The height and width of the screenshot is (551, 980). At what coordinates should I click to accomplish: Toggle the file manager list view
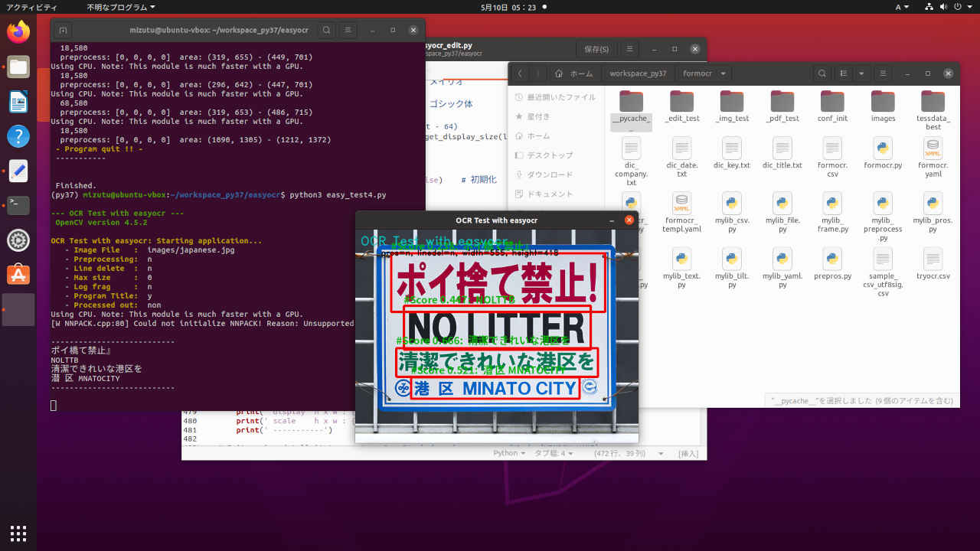(x=844, y=73)
